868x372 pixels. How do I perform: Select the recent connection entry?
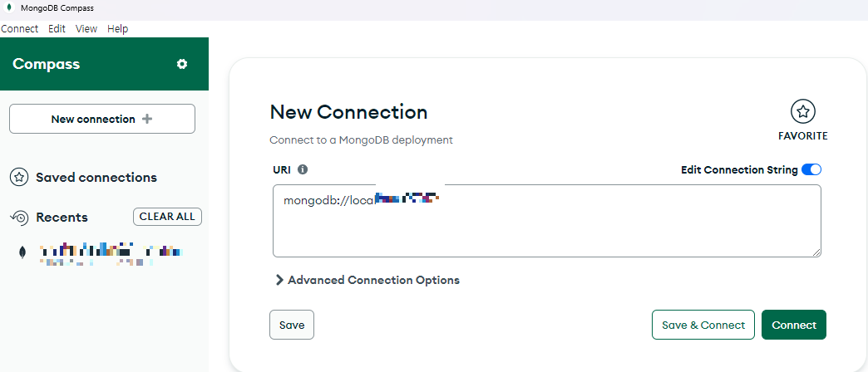[x=108, y=254]
